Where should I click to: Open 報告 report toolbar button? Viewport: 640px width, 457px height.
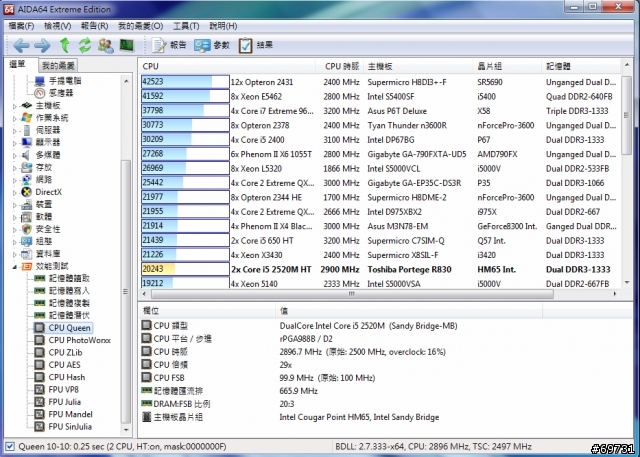point(169,45)
